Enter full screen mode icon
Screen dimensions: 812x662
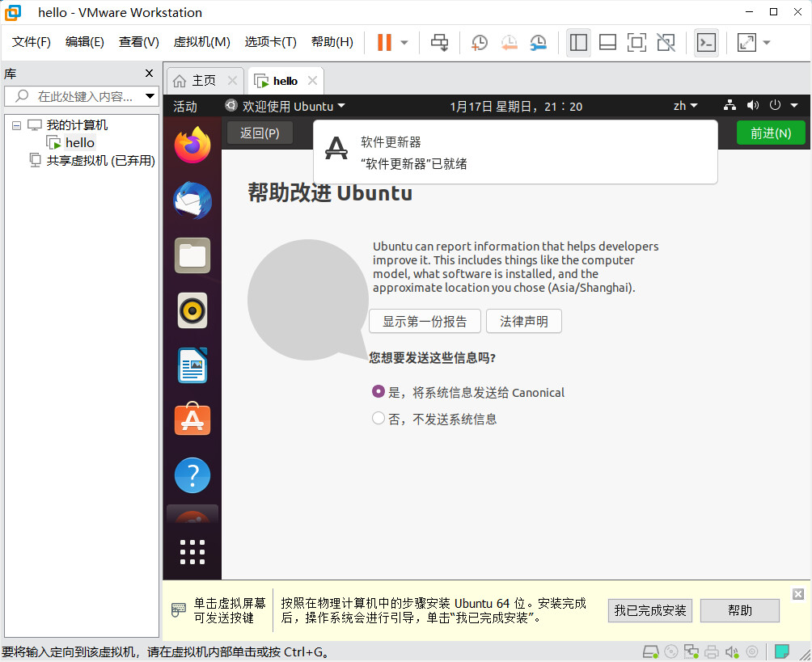636,43
